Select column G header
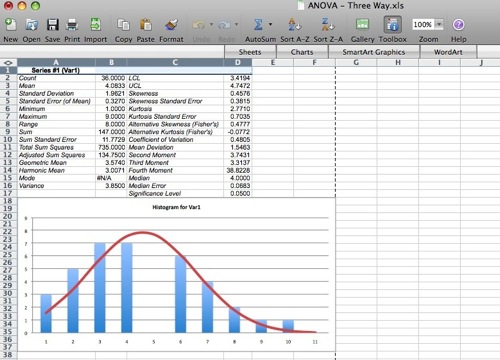The image size is (500, 360). (x=356, y=62)
